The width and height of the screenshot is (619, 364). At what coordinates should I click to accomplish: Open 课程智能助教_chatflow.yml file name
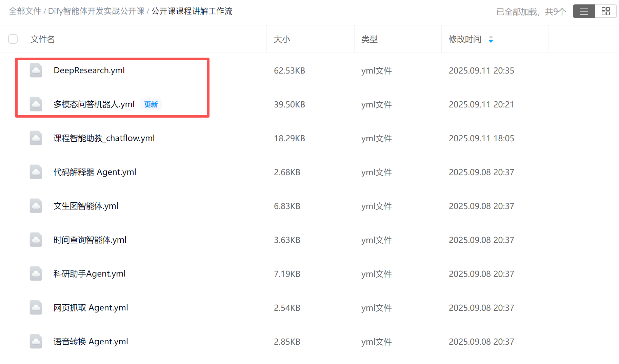104,138
